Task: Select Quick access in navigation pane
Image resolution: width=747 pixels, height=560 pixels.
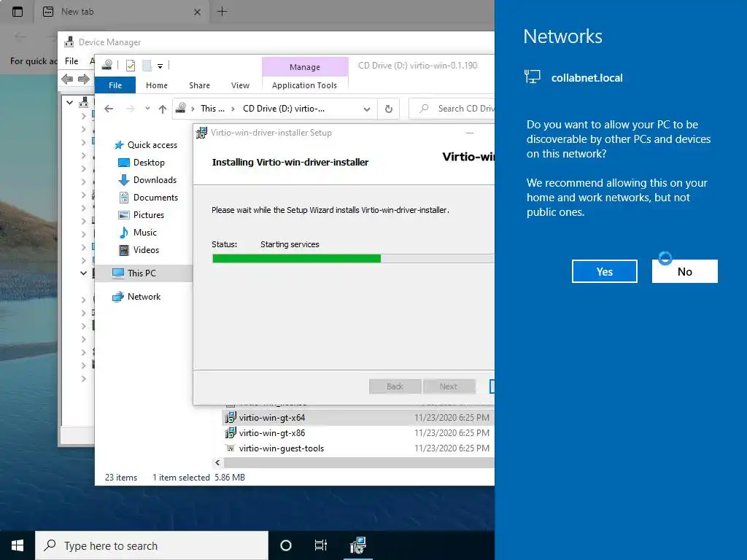Action: pyautogui.click(x=152, y=145)
